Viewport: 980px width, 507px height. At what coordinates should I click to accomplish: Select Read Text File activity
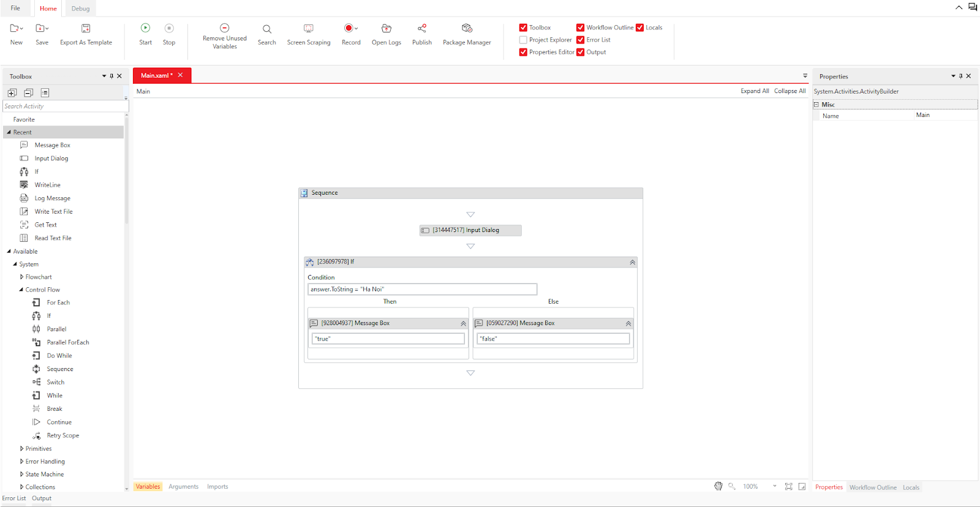pos(53,238)
